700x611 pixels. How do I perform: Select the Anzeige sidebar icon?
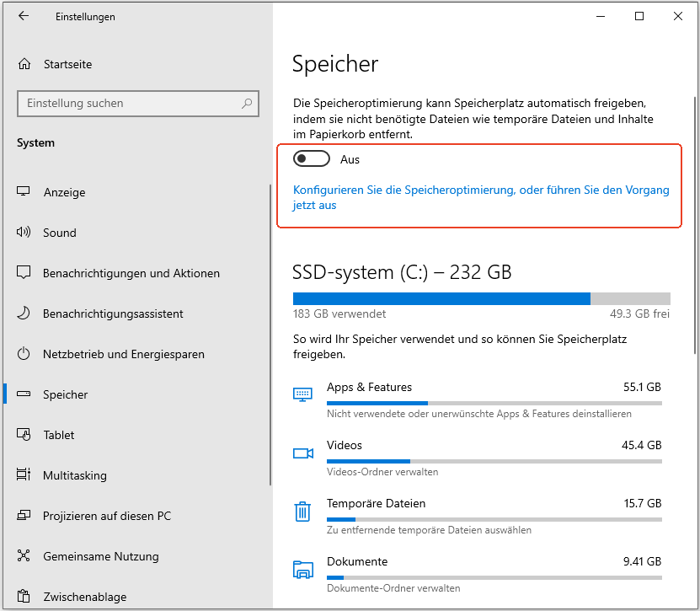click(24, 192)
